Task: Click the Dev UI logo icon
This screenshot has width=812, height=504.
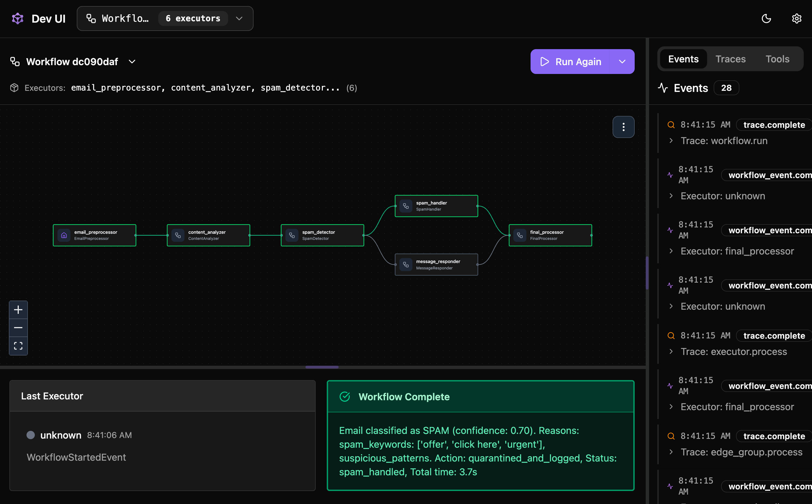Action: [x=17, y=18]
